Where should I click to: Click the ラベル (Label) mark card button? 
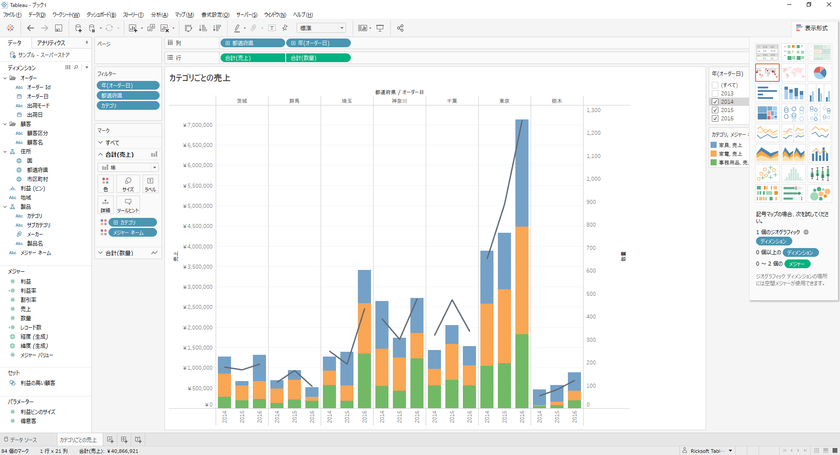click(151, 184)
